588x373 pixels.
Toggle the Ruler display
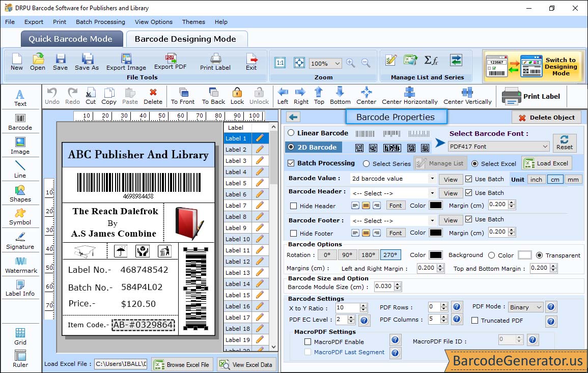[x=20, y=358]
